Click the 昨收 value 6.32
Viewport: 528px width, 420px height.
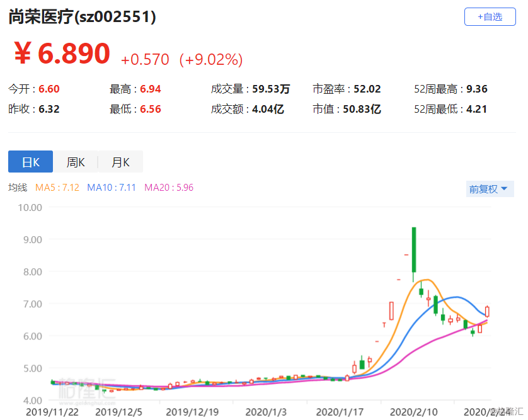[x=49, y=109]
